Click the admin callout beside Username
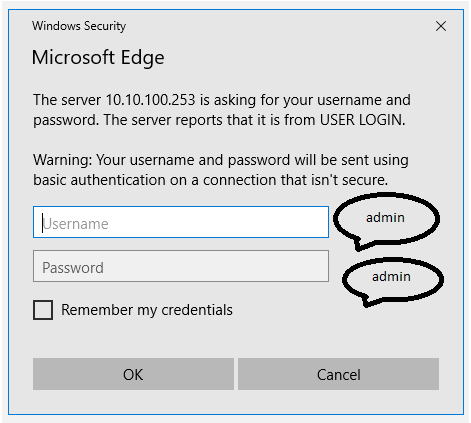This screenshot has width=471, height=423. 386,218
